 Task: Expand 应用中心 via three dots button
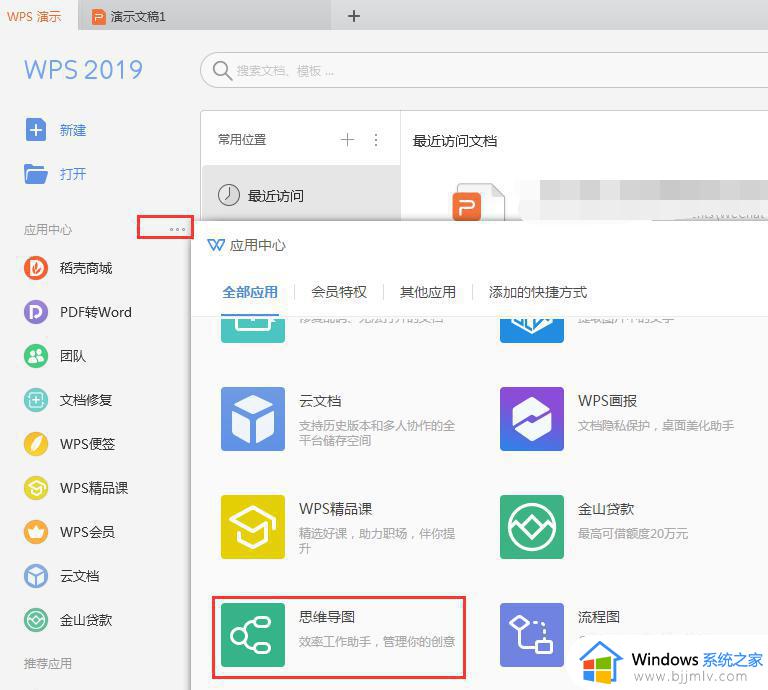[x=177, y=229]
